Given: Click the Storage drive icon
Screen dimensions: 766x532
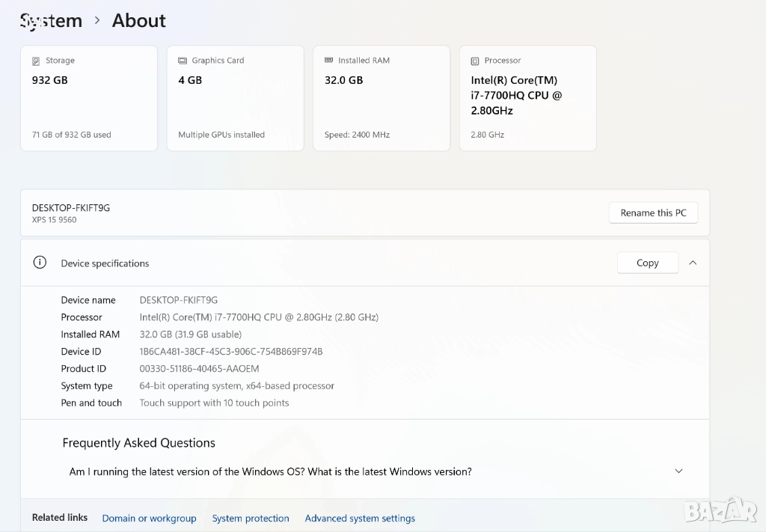Looking at the screenshot, I should [36, 61].
